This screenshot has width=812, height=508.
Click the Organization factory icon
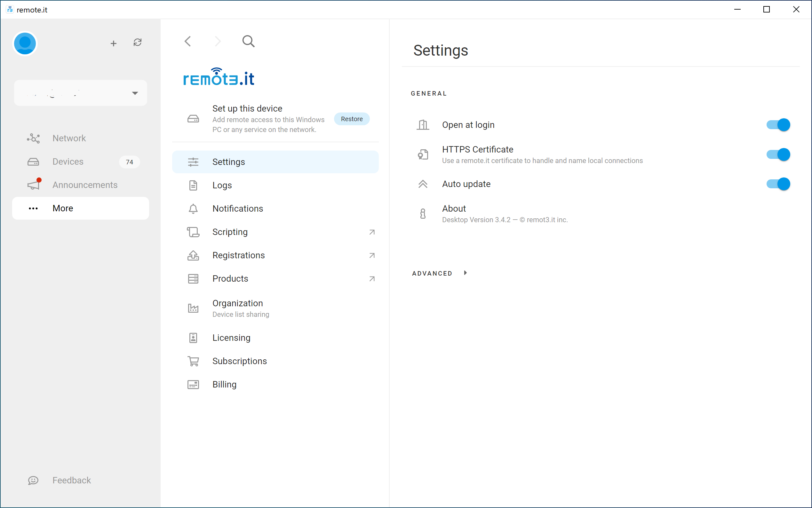193,308
